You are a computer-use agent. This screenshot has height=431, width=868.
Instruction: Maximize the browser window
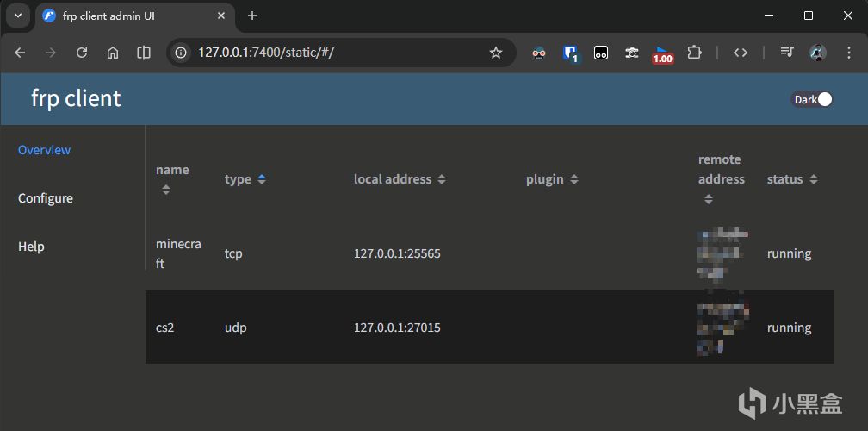coord(809,16)
